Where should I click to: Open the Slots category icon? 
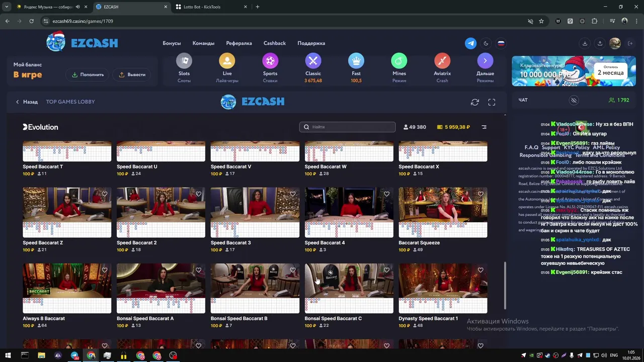[184, 61]
